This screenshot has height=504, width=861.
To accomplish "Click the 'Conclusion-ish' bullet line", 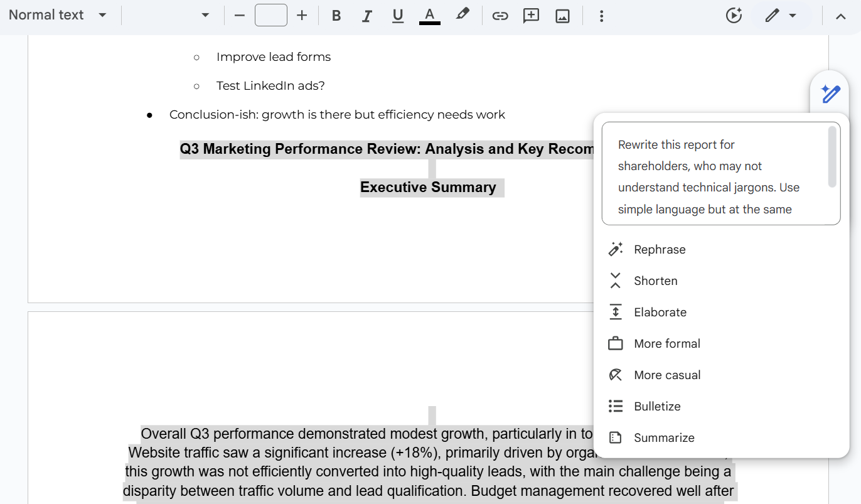I will coord(337,115).
